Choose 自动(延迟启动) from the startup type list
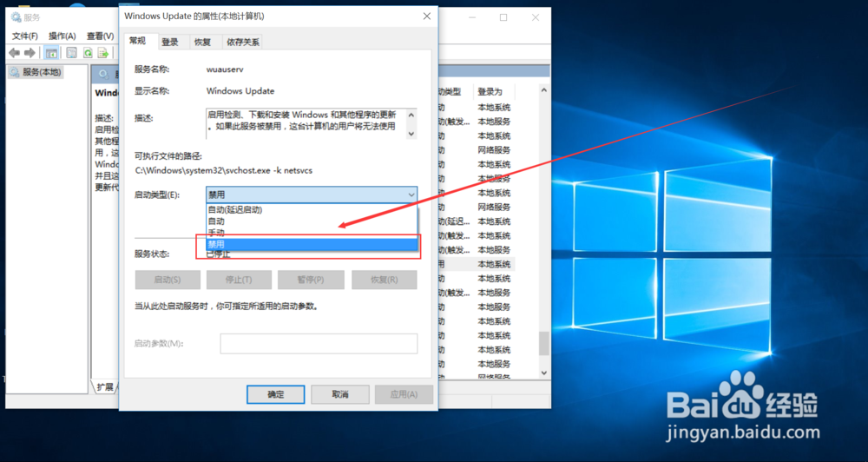Viewport: 868px width, 462px height. [312, 209]
